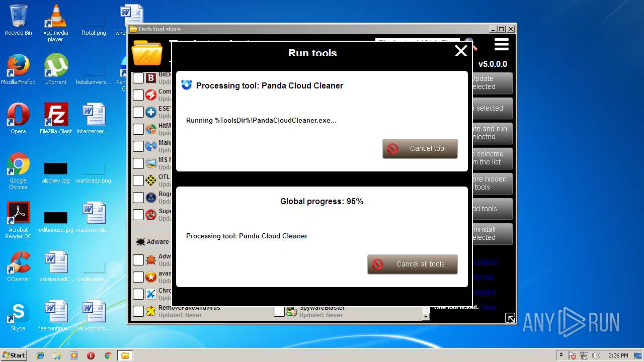Image resolution: width=644 pixels, height=362 pixels.
Task: Tick the BitDefender tool checkbox
Action: 138,78
